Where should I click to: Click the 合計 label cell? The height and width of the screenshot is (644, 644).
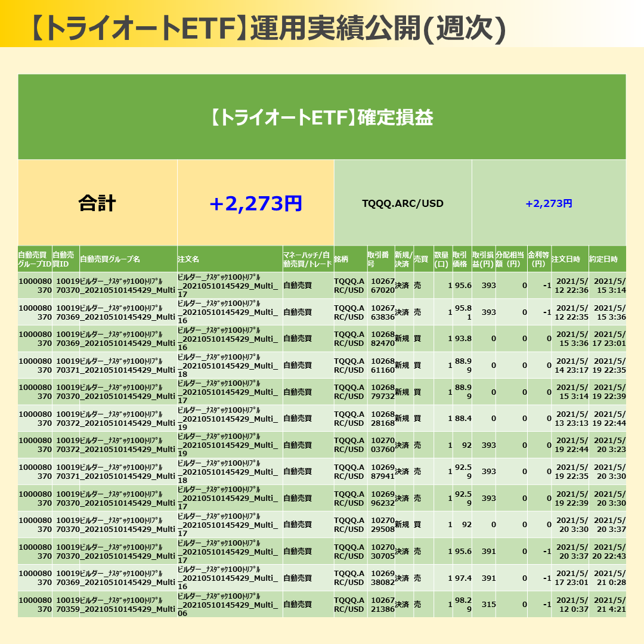pos(97,203)
